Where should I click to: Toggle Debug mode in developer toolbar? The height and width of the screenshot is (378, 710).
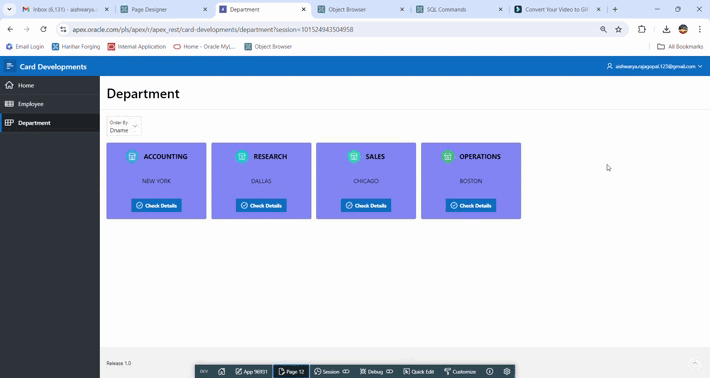(376, 371)
